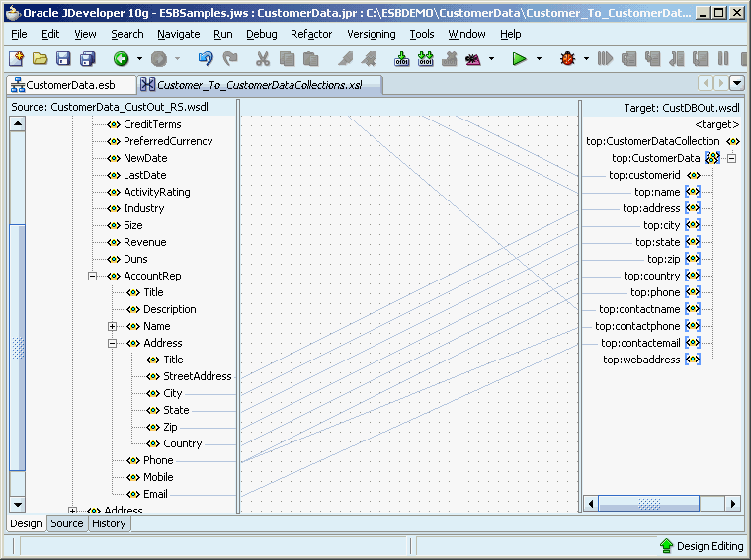Click the Save disk icon
The image size is (751, 560).
point(63,59)
